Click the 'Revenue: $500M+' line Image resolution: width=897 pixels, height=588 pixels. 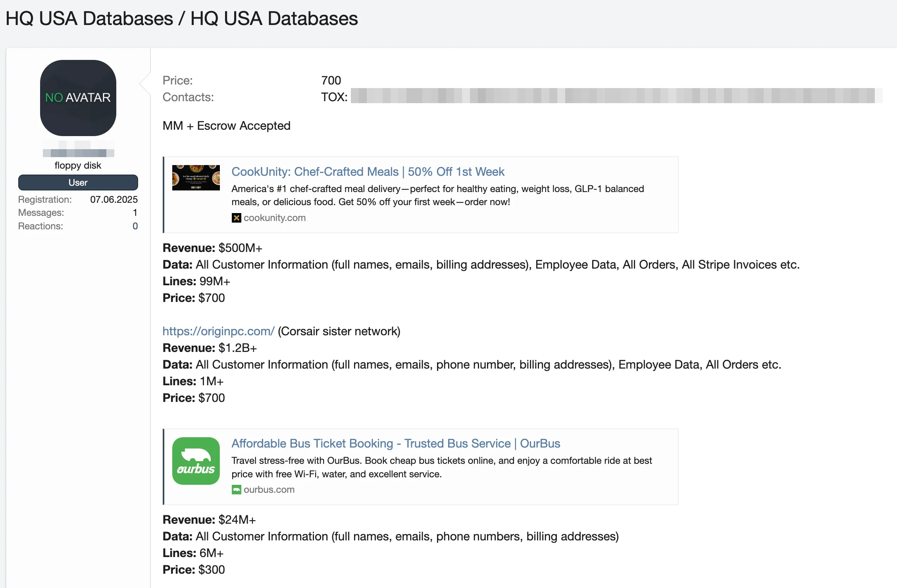[212, 248]
